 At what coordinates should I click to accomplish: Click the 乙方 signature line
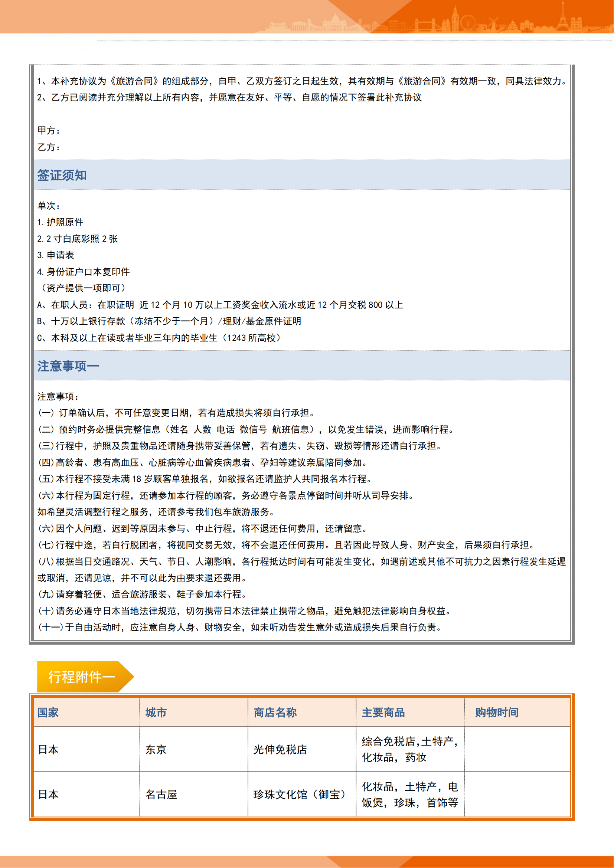pos(49,147)
